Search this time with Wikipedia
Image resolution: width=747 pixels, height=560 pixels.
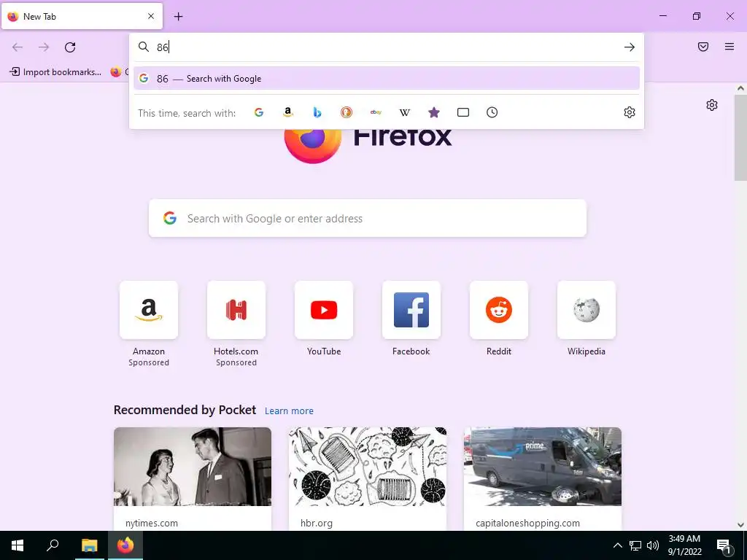click(404, 112)
